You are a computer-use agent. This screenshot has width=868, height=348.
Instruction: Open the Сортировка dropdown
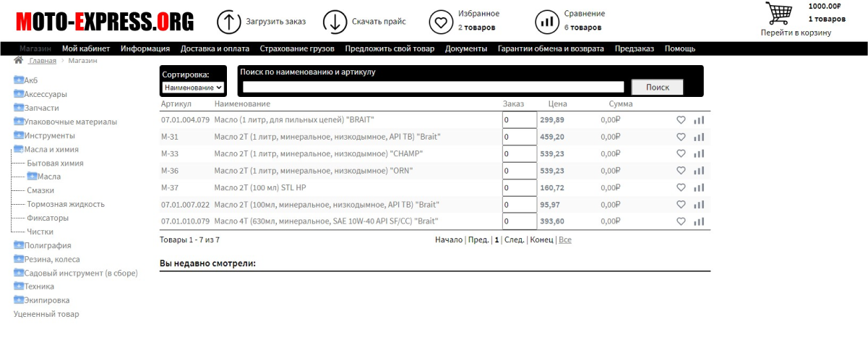coord(192,87)
